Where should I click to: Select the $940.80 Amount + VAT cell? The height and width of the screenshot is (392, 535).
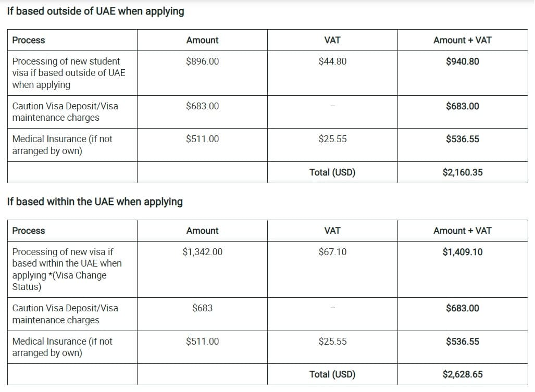coord(462,61)
